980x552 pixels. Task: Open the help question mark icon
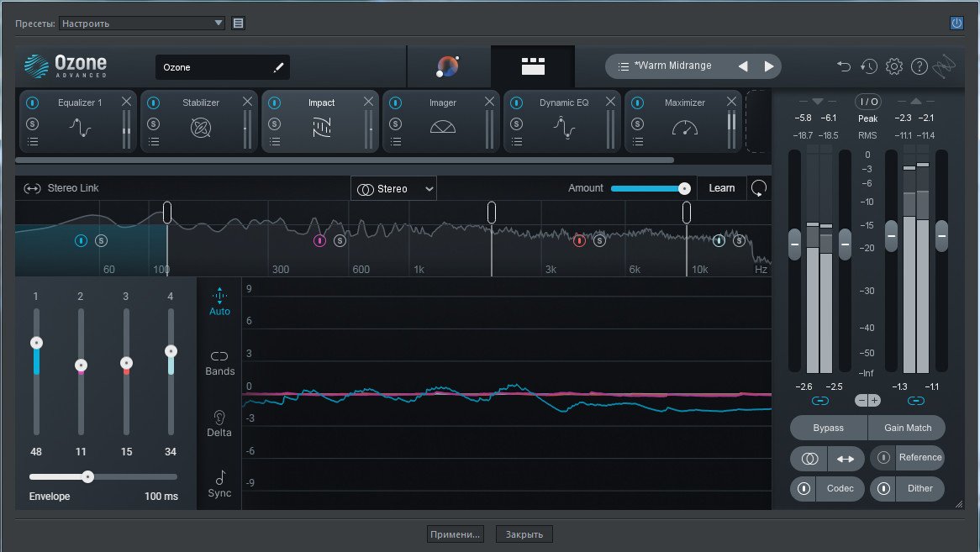919,66
